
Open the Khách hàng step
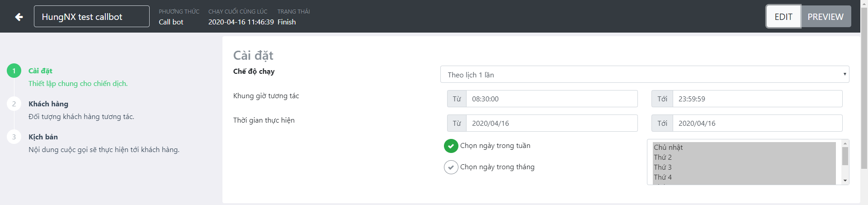tap(48, 104)
